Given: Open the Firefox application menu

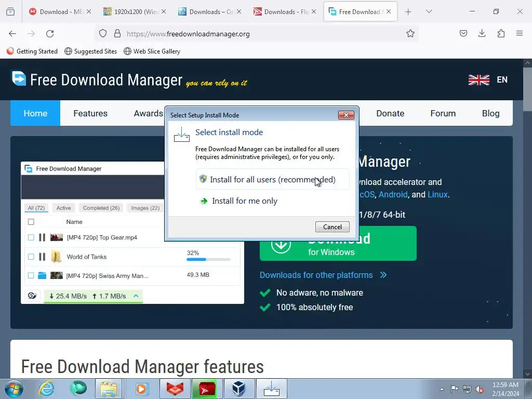Looking at the screenshot, I should [x=520, y=33].
